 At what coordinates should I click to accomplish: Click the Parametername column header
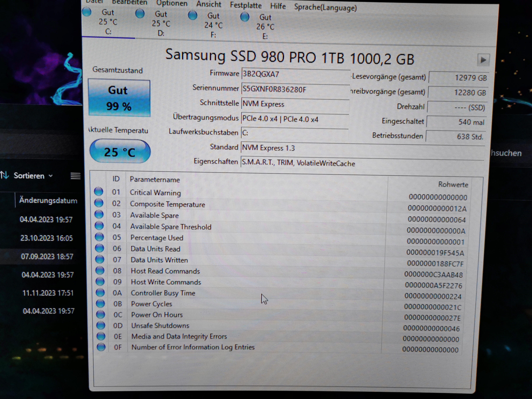coord(155,180)
